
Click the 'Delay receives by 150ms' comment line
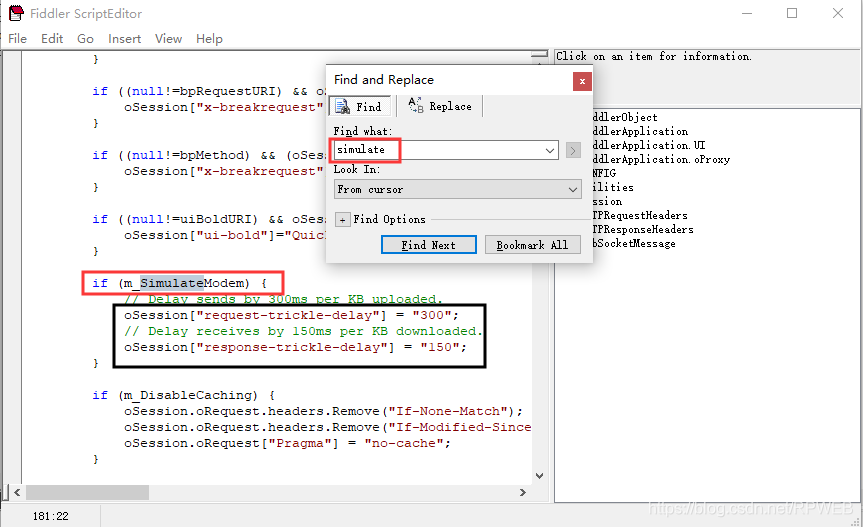(303, 331)
